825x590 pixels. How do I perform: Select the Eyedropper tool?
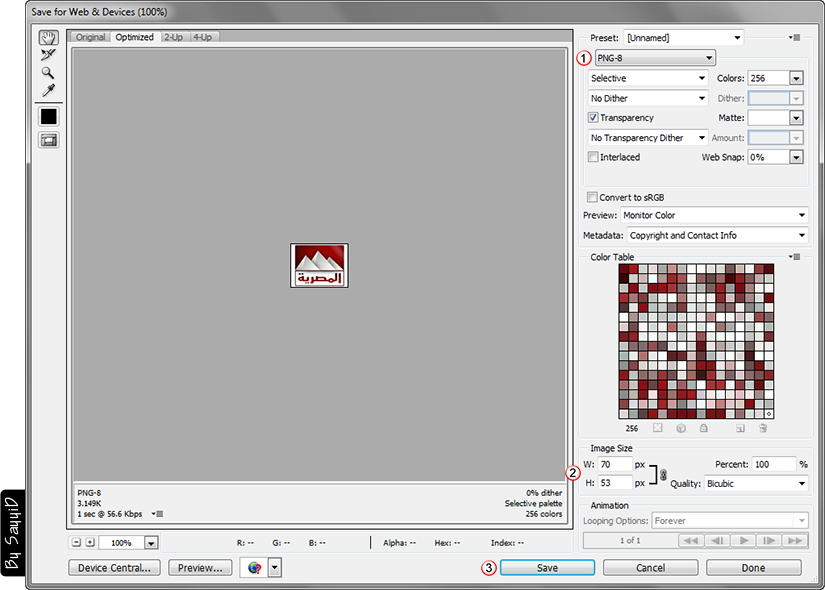[48, 91]
